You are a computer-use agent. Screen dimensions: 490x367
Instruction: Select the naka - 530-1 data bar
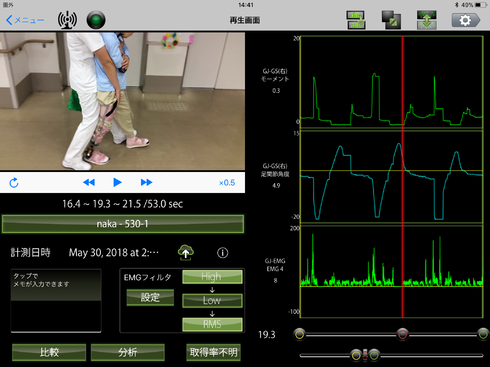coord(123,224)
